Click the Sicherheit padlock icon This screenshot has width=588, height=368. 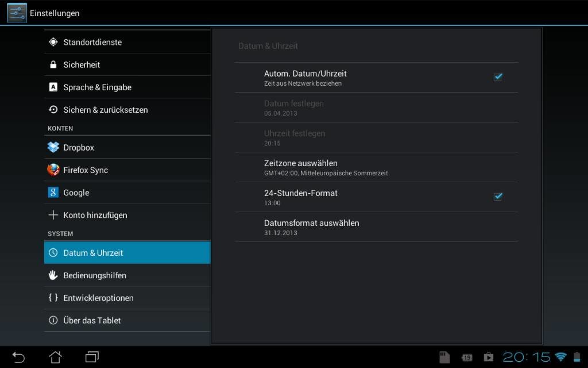[x=53, y=64]
